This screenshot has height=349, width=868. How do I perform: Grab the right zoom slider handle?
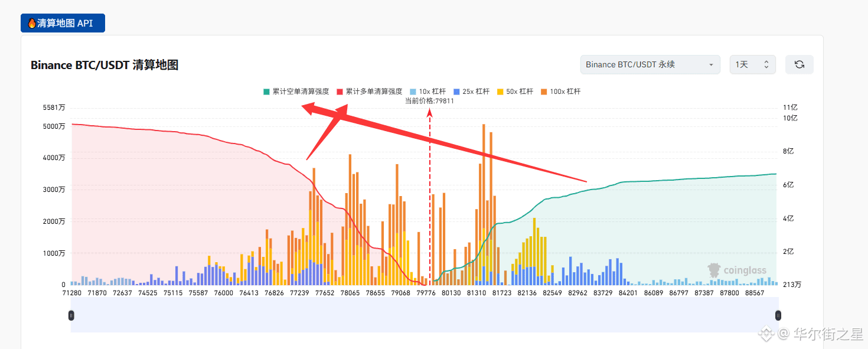tap(778, 315)
